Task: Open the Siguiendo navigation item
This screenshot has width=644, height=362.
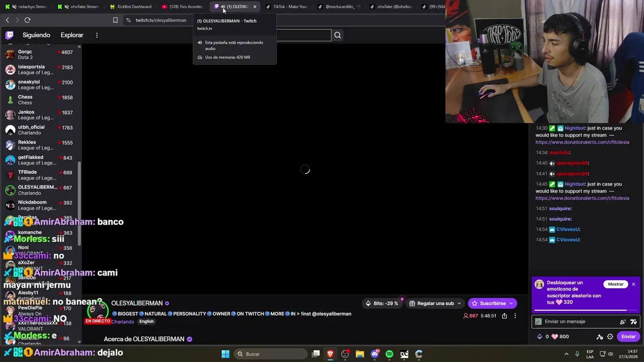Action: coord(36,35)
